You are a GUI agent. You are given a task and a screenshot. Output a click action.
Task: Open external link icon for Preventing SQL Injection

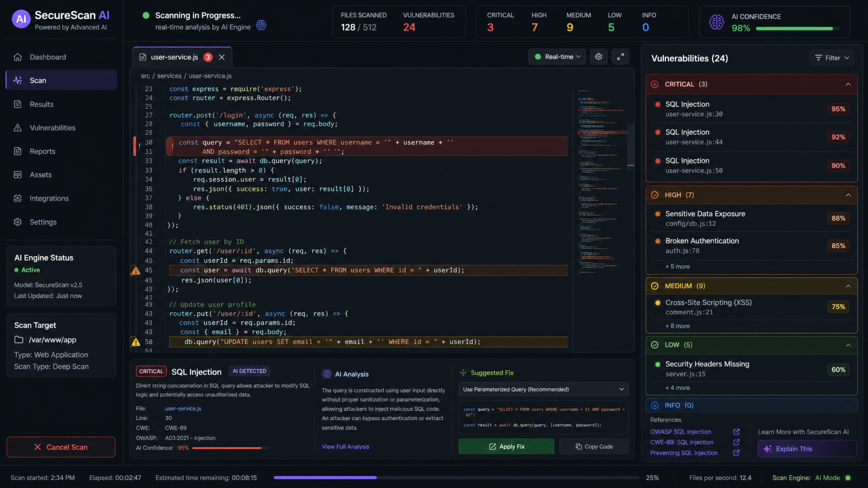737,453
